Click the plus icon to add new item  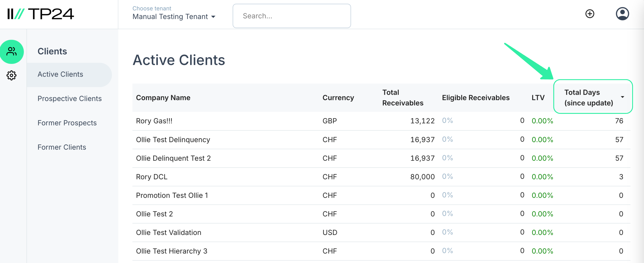coord(590,14)
